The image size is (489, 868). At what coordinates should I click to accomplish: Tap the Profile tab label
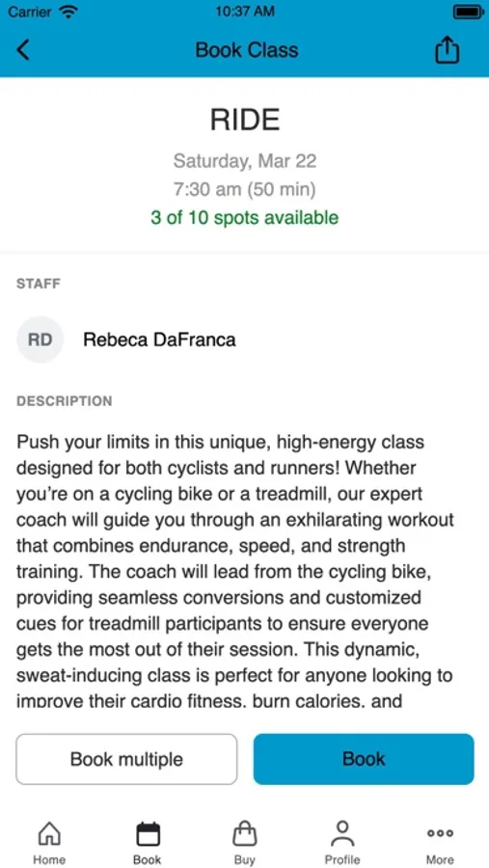click(x=342, y=859)
